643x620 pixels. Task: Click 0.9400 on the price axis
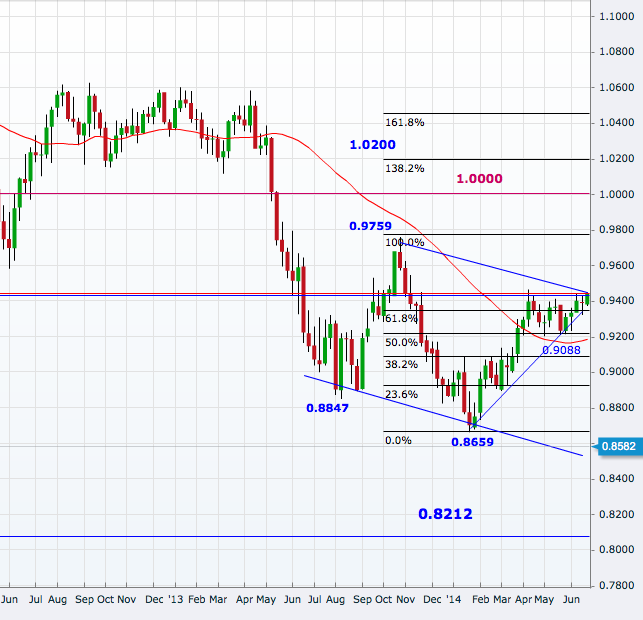(617, 301)
